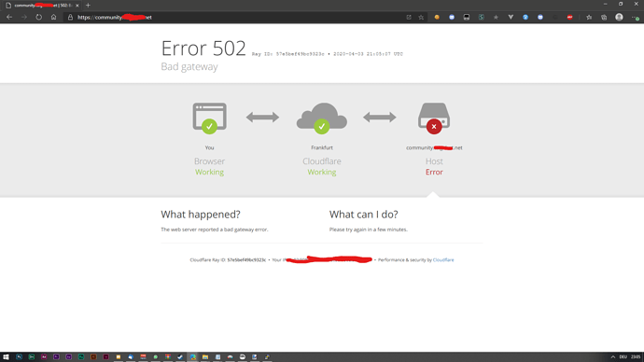Viewport: 644px width, 362px height.
Task: Click the red 'Error' host status text
Action: [434, 172]
